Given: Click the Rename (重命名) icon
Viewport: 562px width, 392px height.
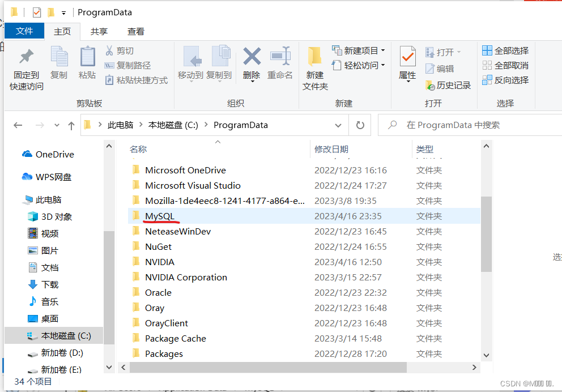Looking at the screenshot, I should coord(280,56).
